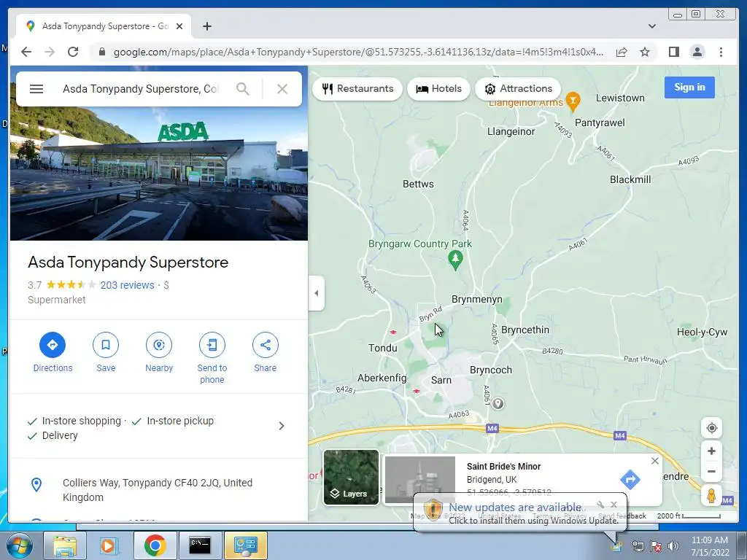Image resolution: width=747 pixels, height=560 pixels.
Task: Expand the service options chevron
Action: (x=282, y=426)
